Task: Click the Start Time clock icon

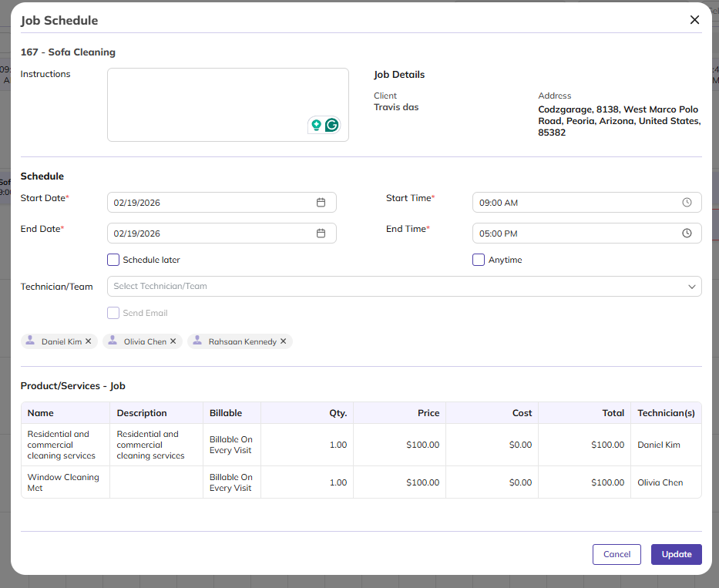Action: pyautogui.click(x=687, y=203)
